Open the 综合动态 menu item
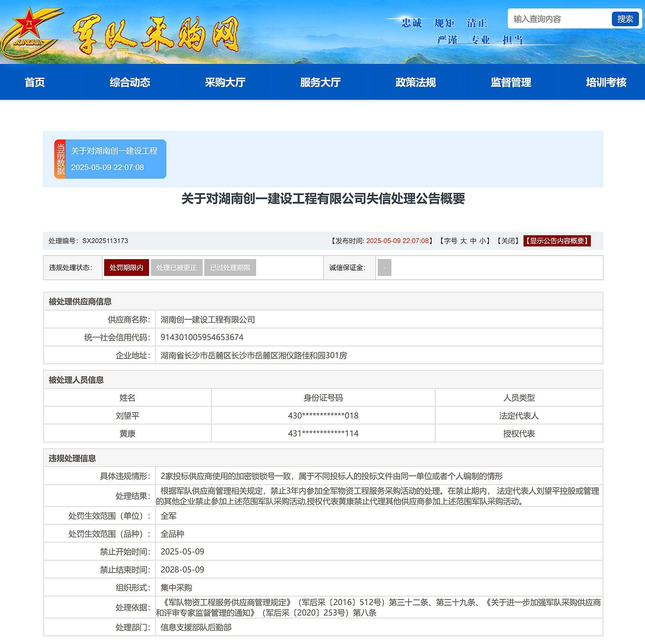The width and height of the screenshot is (645, 644). point(131,83)
